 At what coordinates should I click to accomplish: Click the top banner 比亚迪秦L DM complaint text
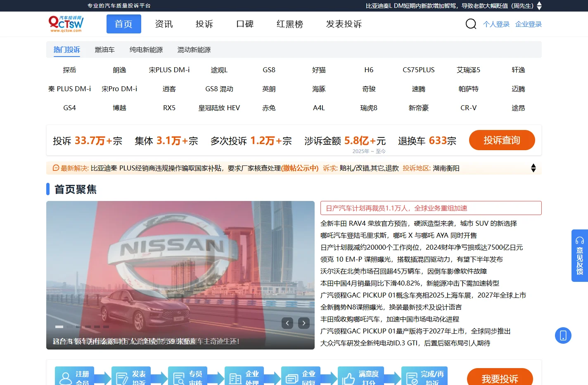pos(450,6)
